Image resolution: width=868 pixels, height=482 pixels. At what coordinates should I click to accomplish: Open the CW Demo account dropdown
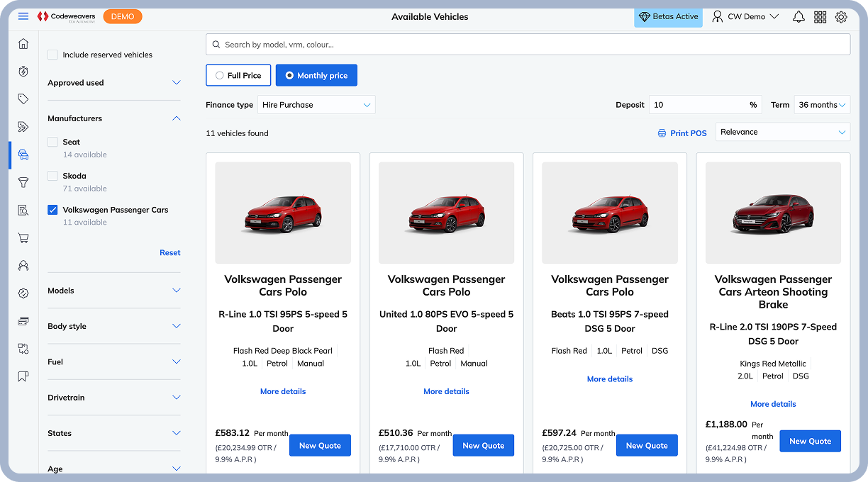coord(745,16)
